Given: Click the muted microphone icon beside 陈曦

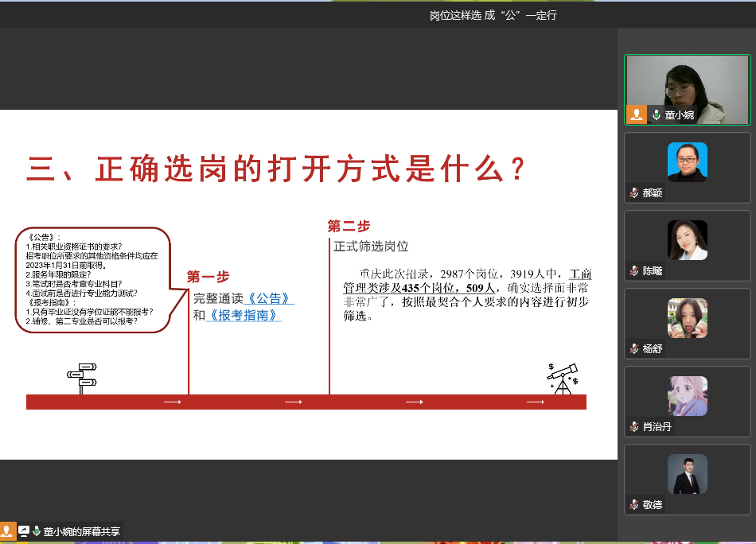Looking at the screenshot, I should coord(634,271).
